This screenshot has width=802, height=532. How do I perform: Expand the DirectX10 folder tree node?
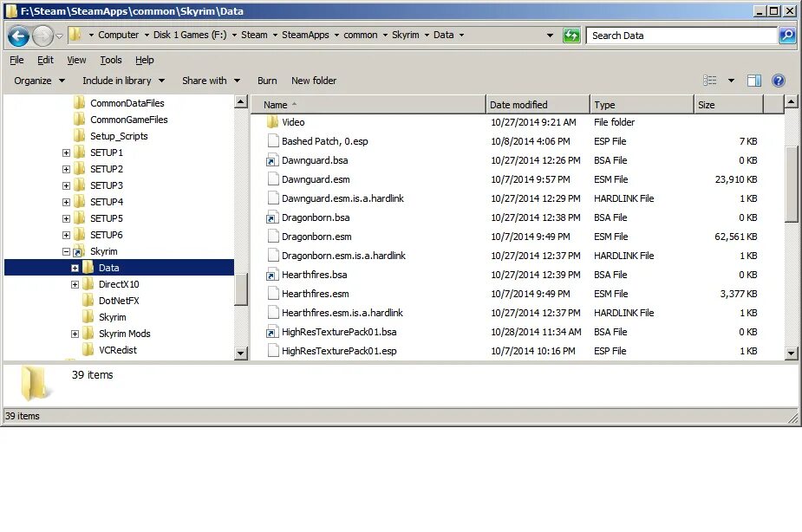point(75,284)
